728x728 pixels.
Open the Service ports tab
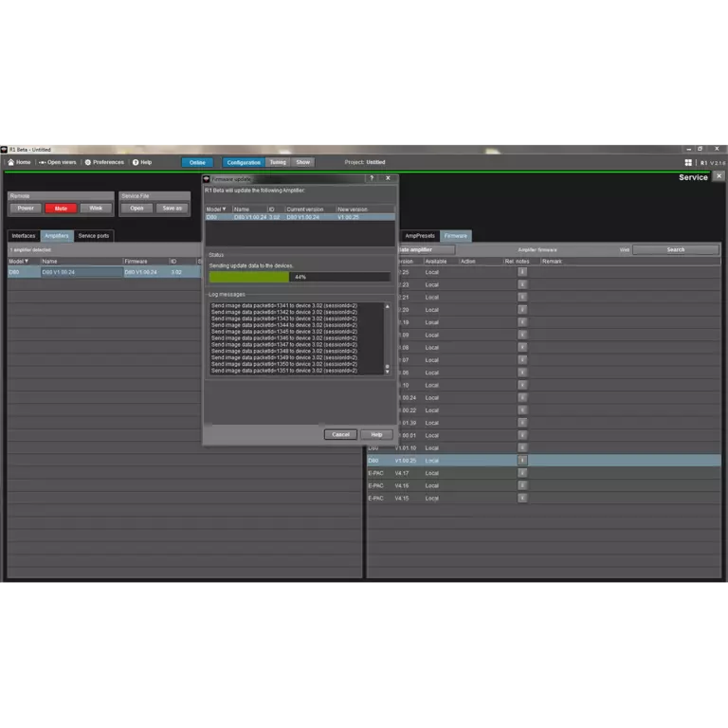tap(94, 236)
